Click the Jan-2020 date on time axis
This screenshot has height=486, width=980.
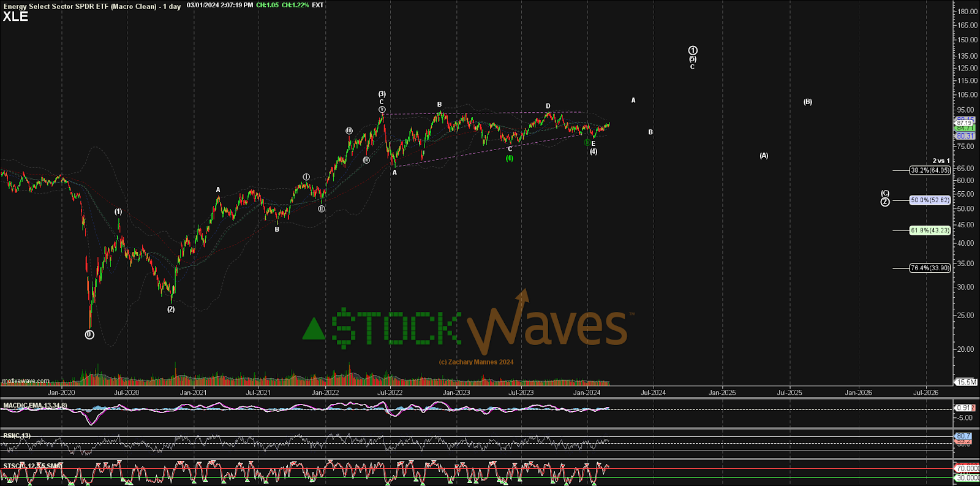coord(61,393)
